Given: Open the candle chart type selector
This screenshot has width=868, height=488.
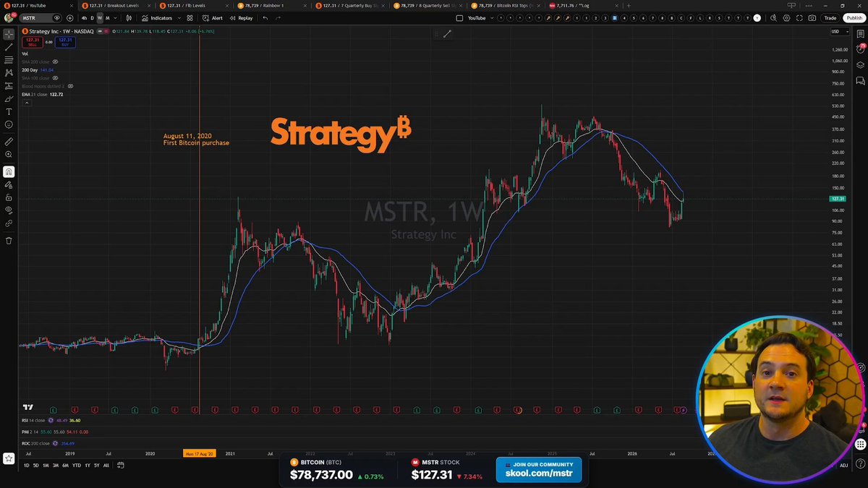Looking at the screenshot, I should pyautogui.click(x=128, y=18).
